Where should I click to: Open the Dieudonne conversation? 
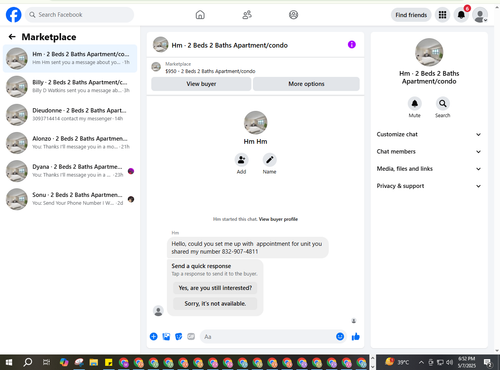pos(70,115)
